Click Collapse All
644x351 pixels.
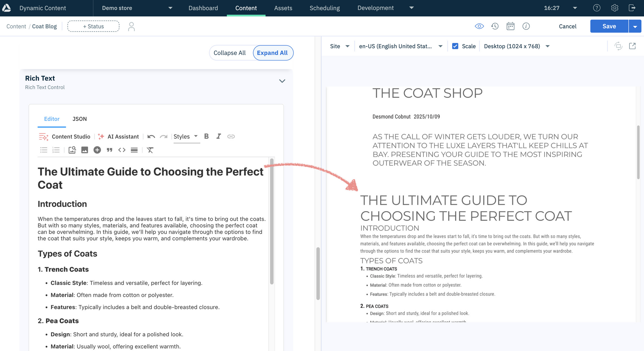coord(230,53)
